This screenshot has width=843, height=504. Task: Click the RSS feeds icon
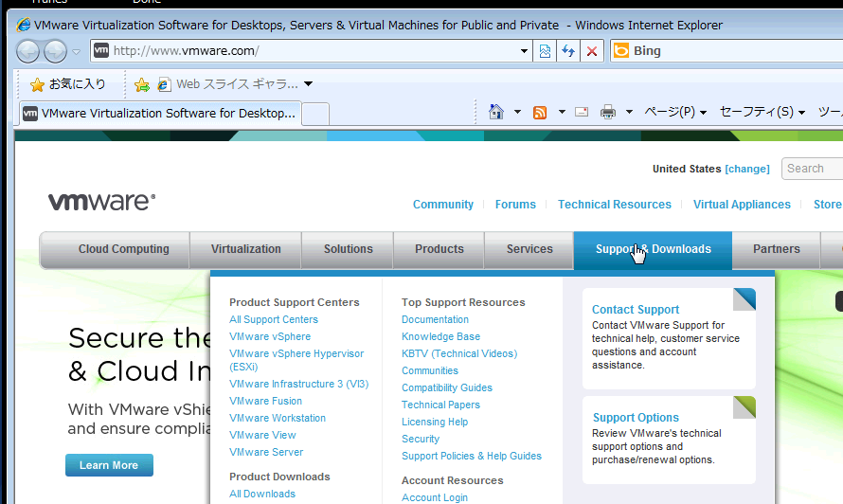540,112
